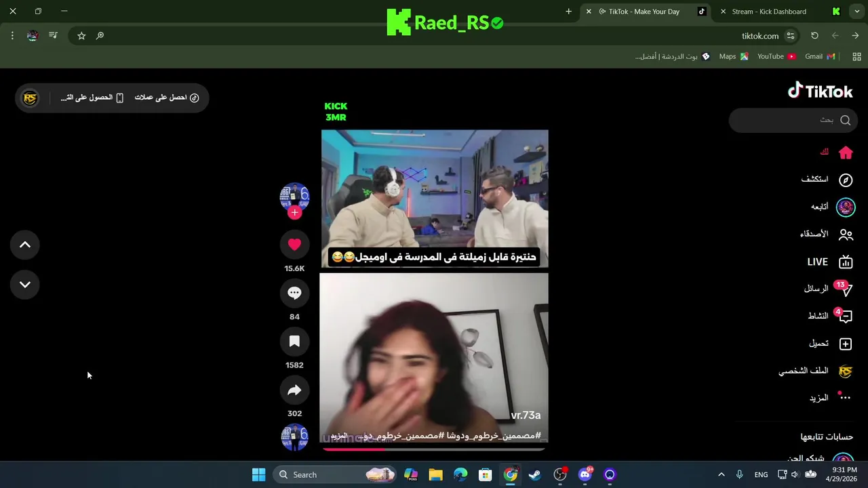Open the Upload plus item
Screen dimensions: 868x488
coord(831,344)
